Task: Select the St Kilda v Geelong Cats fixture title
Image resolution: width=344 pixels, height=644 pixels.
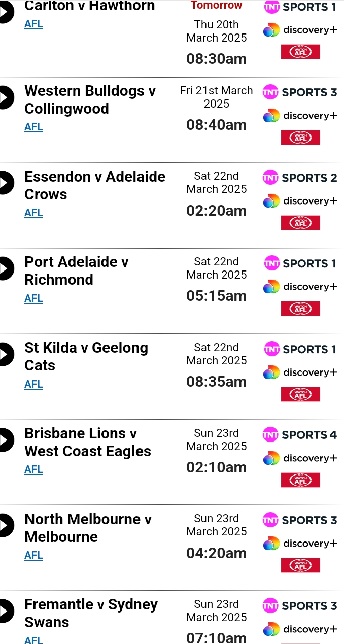Action: click(86, 356)
